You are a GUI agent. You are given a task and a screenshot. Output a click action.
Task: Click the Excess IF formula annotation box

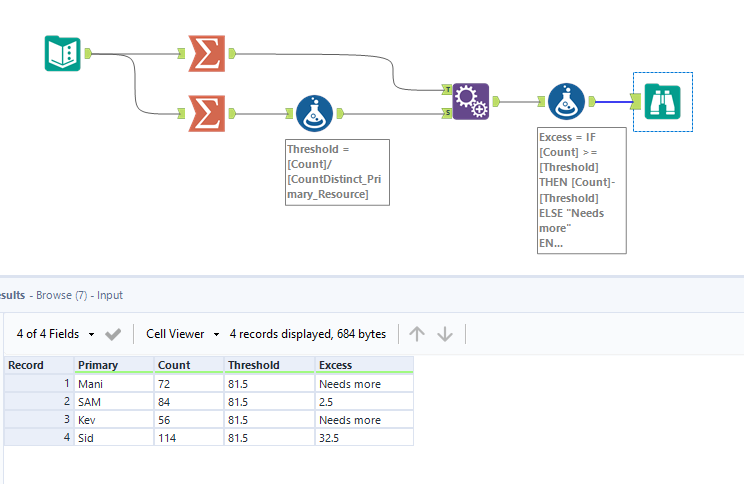coord(581,190)
